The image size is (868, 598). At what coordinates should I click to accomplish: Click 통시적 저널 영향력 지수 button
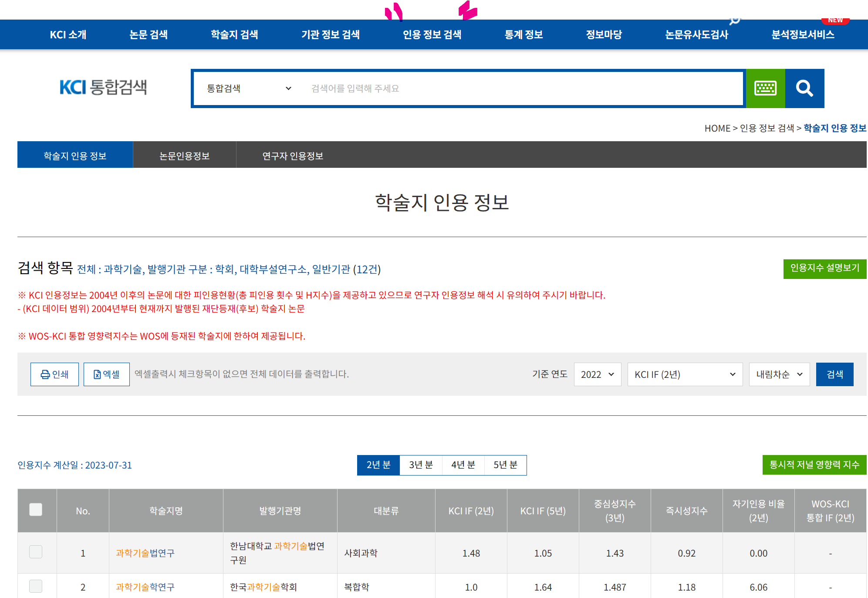tap(814, 465)
